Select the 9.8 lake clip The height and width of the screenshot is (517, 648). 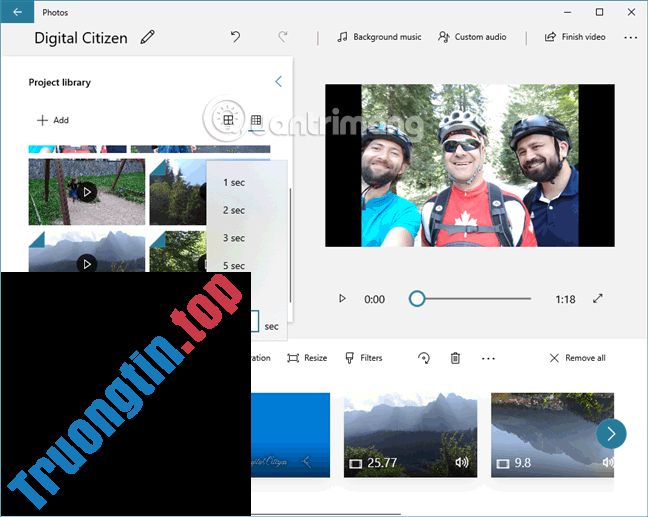[x=552, y=435]
